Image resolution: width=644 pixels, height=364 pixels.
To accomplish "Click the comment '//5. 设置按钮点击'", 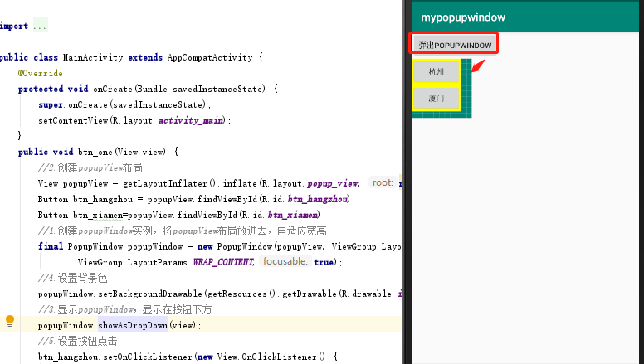I will point(78,341).
